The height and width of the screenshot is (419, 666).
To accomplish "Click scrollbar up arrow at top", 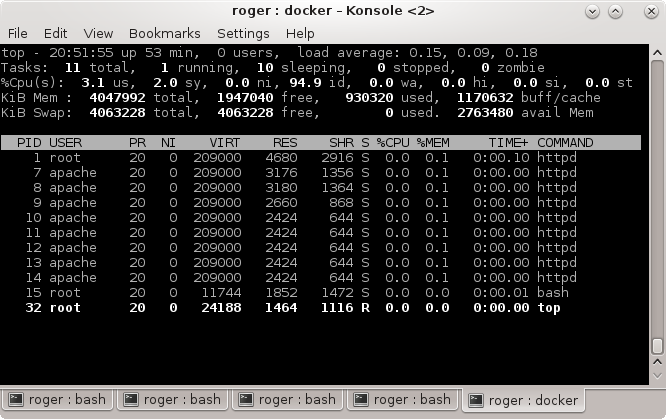I will (657, 53).
